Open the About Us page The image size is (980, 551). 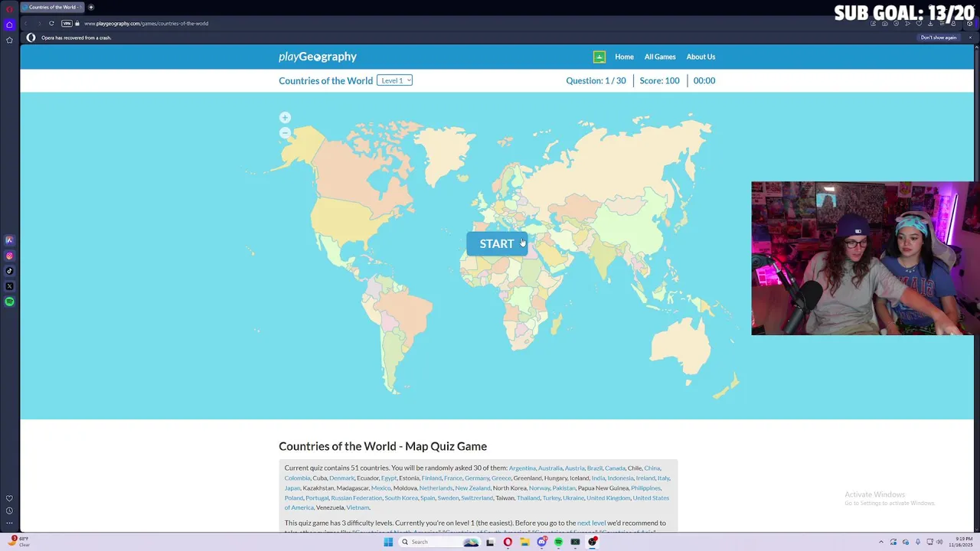pos(701,57)
